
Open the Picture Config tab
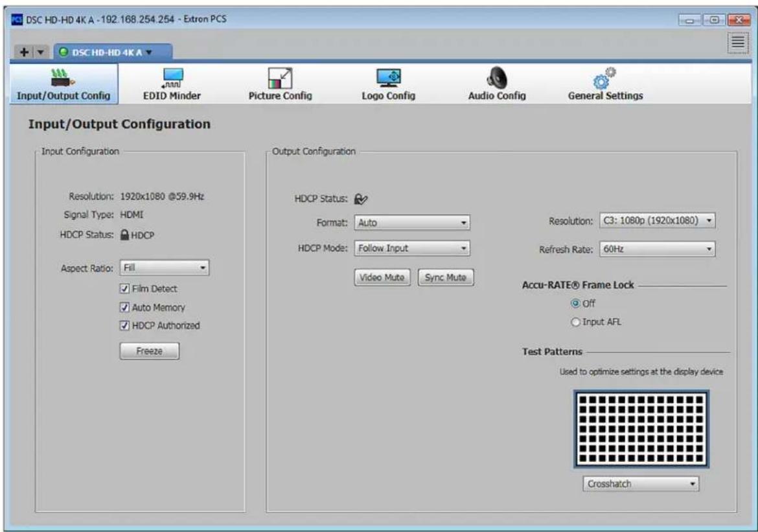pyautogui.click(x=280, y=84)
